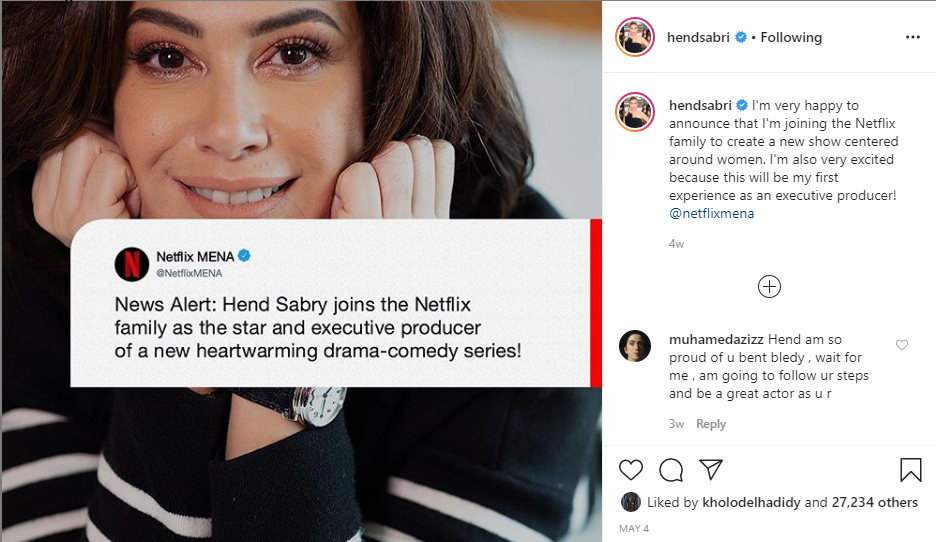This screenshot has width=936, height=542.
Task: Click the Following button in the header
Action: coord(791,37)
